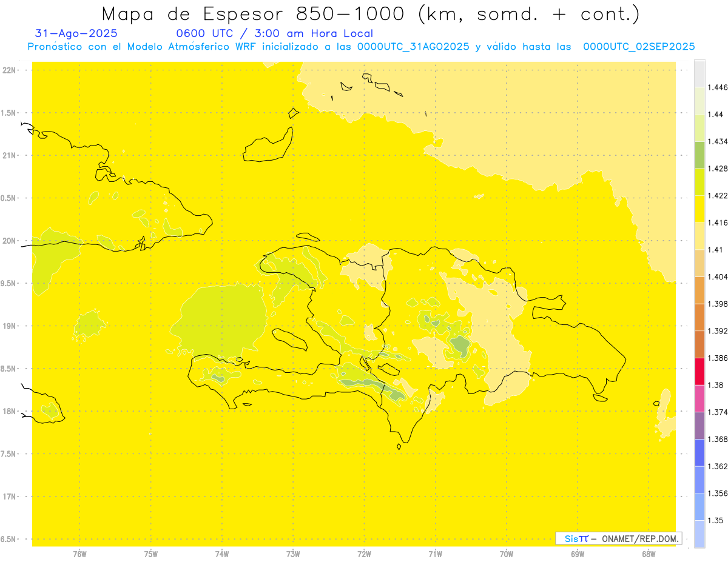Pick the pale yellow legend band between 1.41 and 1.416
Viewport: 728px width, 562px height.
[699, 236]
